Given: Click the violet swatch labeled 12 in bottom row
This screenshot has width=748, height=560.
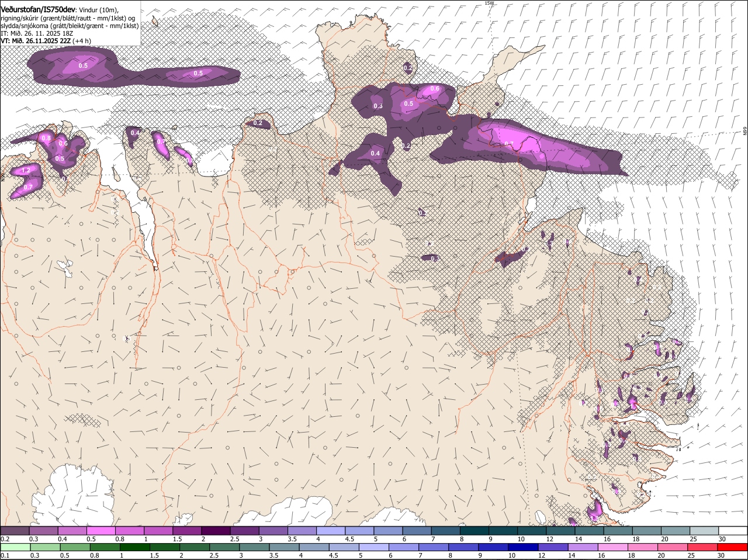Looking at the screenshot, I should [552, 547].
